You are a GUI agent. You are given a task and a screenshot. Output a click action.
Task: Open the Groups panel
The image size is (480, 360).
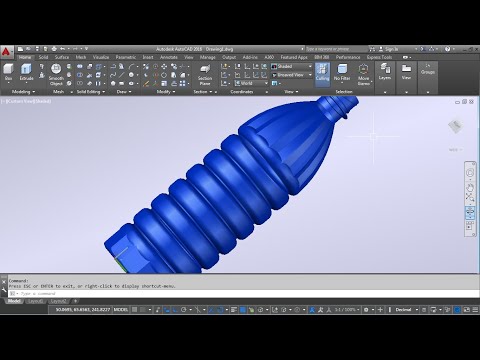point(428,69)
